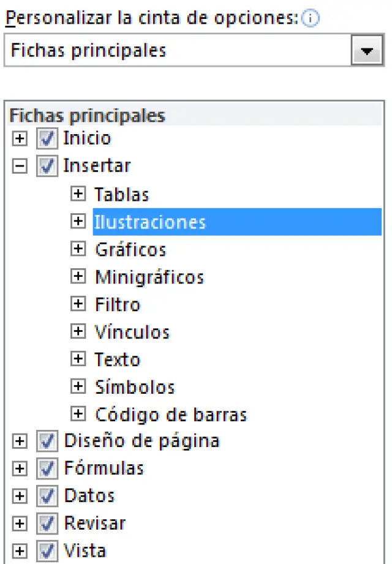Select the Texto group entry
This screenshot has height=564, width=392.
tap(117, 360)
